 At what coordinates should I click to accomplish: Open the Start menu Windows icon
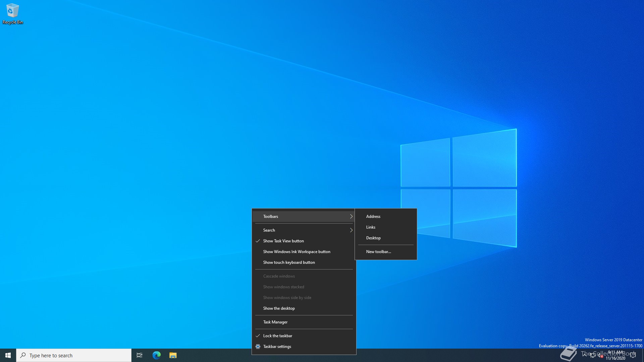tap(8, 355)
